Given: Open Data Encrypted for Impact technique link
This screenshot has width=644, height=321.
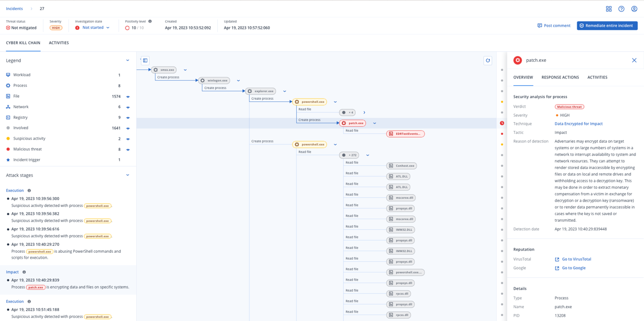Looking at the screenshot, I should point(578,124).
